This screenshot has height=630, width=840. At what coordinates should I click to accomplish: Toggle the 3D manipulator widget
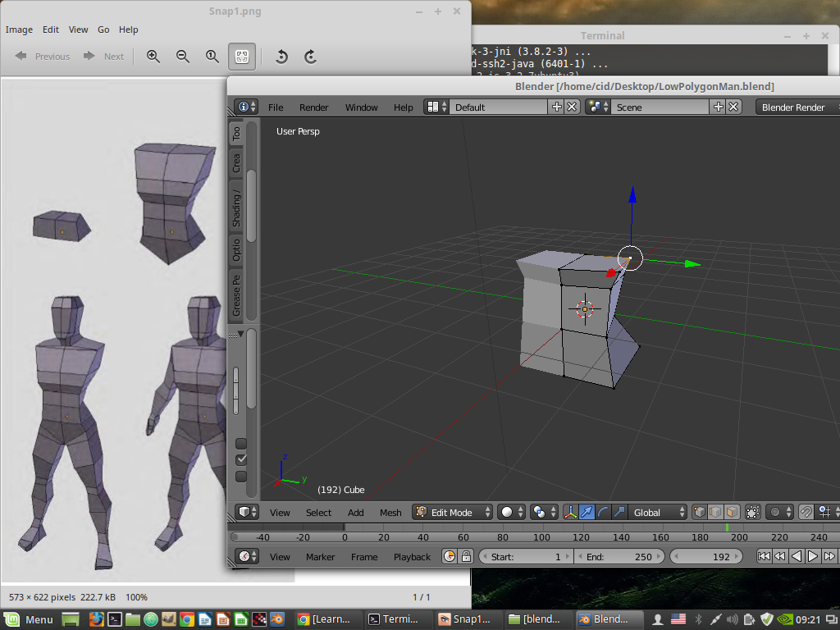(571, 512)
